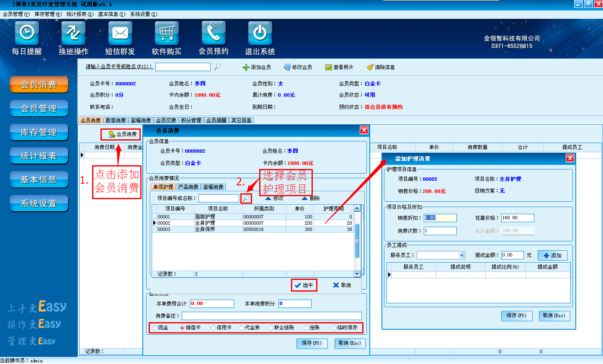This screenshot has height=364, width=603.
Task: Open the 会员预约 phone icon
Action: pos(214,33)
